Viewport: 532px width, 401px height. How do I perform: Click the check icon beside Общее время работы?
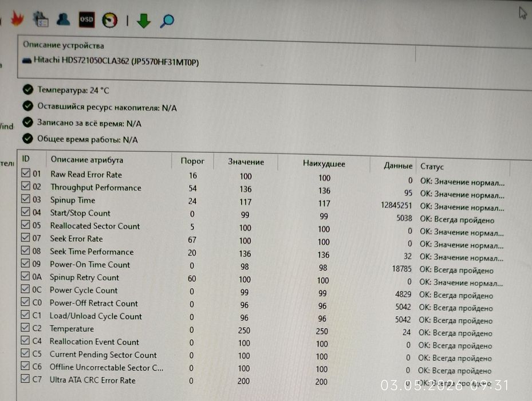(x=27, y=139)
